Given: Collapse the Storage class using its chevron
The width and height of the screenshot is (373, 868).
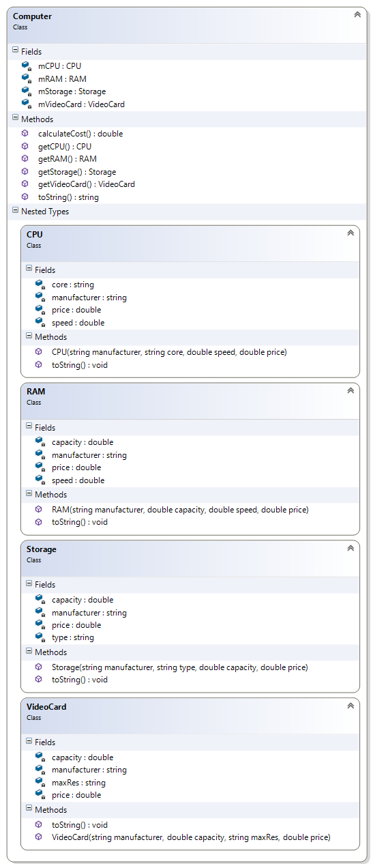Looking at the screenshot, I should 350,548.
